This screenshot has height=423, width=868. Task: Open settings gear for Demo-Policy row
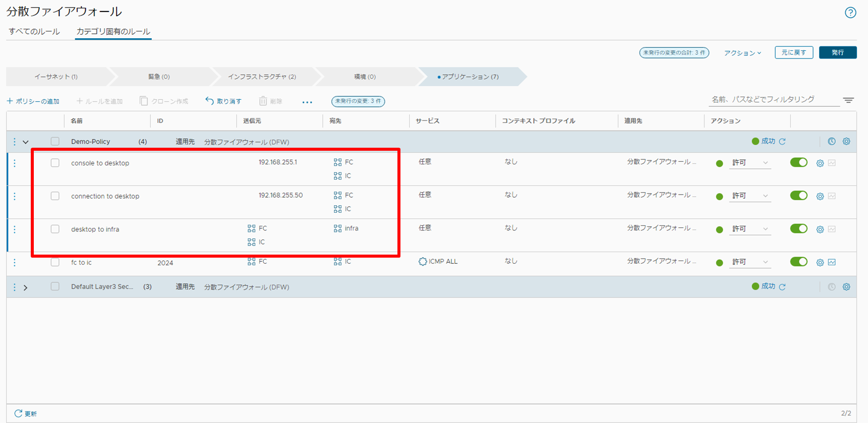pos(846,142)
